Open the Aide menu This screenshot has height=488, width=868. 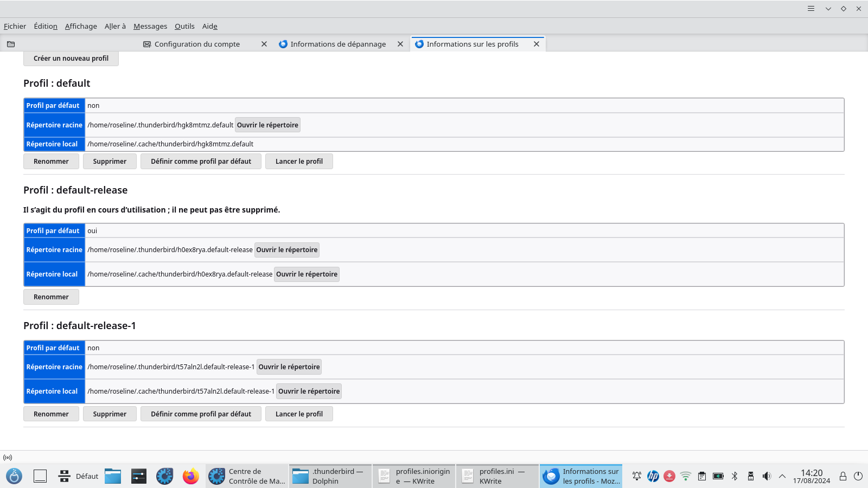click(x=210, y=26)
